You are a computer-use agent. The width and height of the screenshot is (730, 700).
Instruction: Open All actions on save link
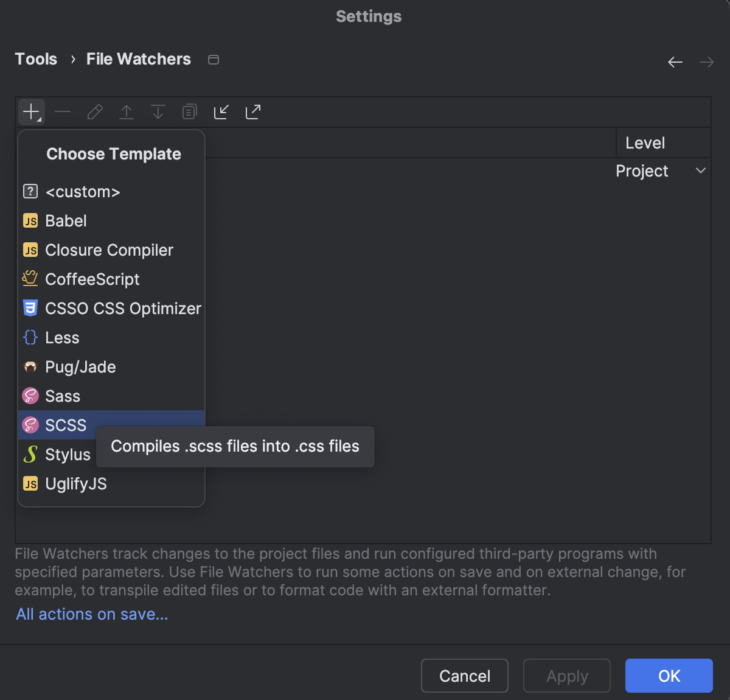pyautogui.click(x=91, y=614)
